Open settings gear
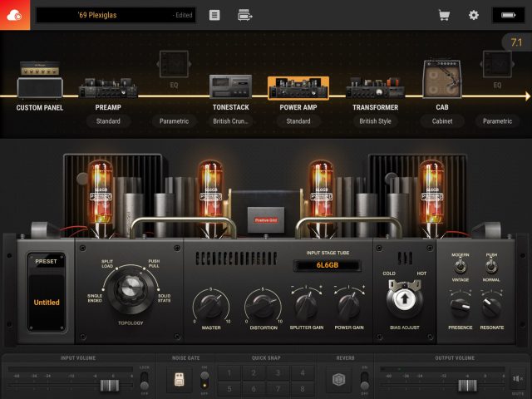 click(474, 15)
